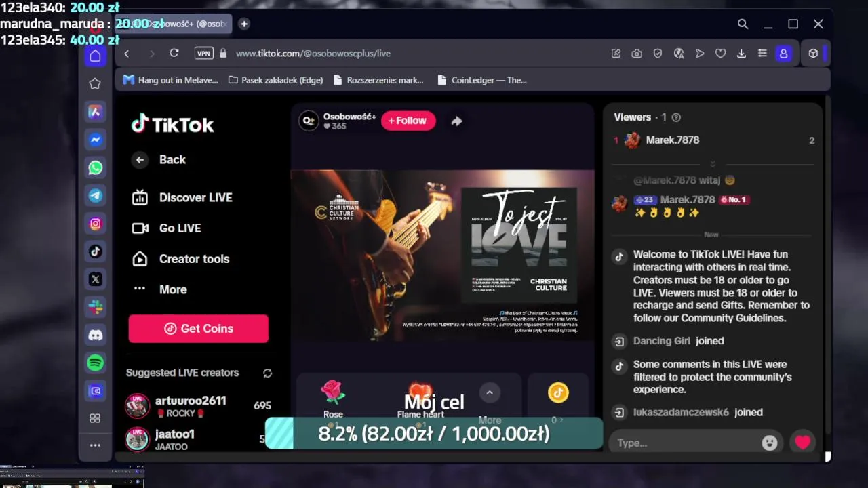
Task: Open Discover LIVE
Action: [182, 197]
